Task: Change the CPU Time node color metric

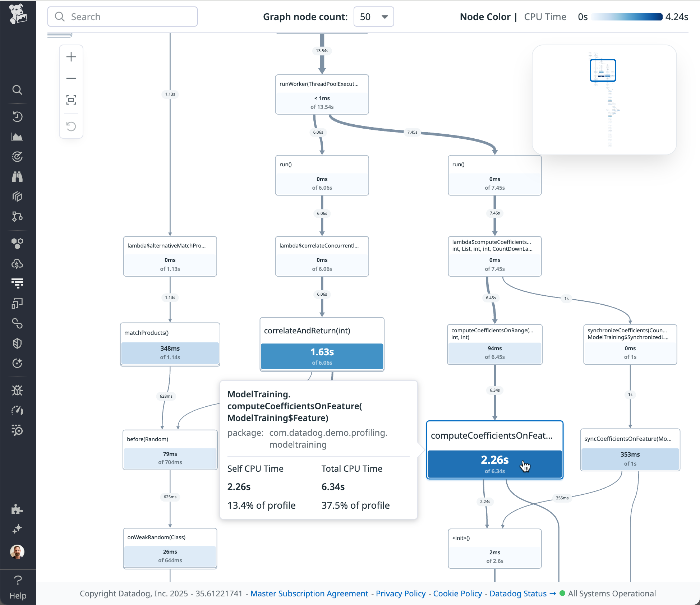Action: coord(545,17)
